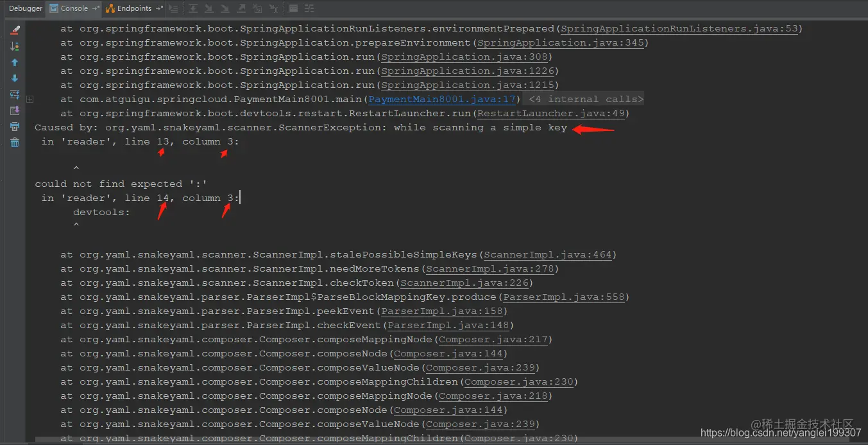
Task: Click the Trace Current Stream Chain icon
Action: (309, 8)
